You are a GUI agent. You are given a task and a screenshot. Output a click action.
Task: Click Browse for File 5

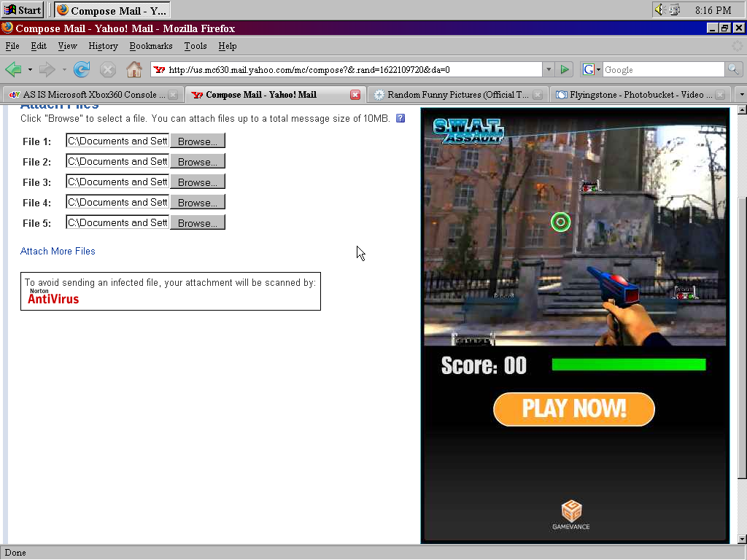[197, 223]
